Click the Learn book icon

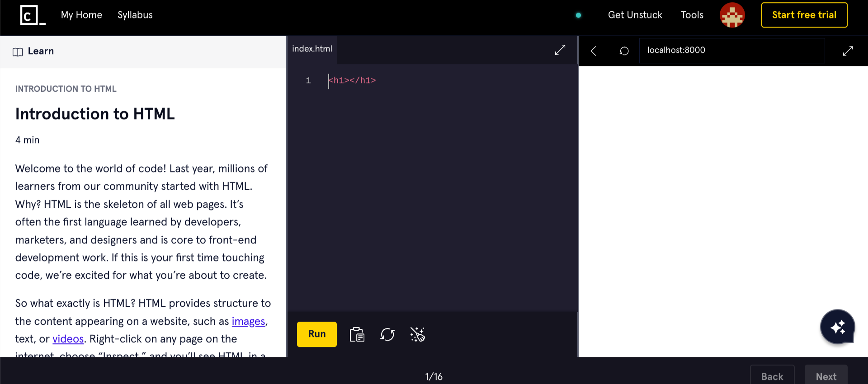click(18, 52)
